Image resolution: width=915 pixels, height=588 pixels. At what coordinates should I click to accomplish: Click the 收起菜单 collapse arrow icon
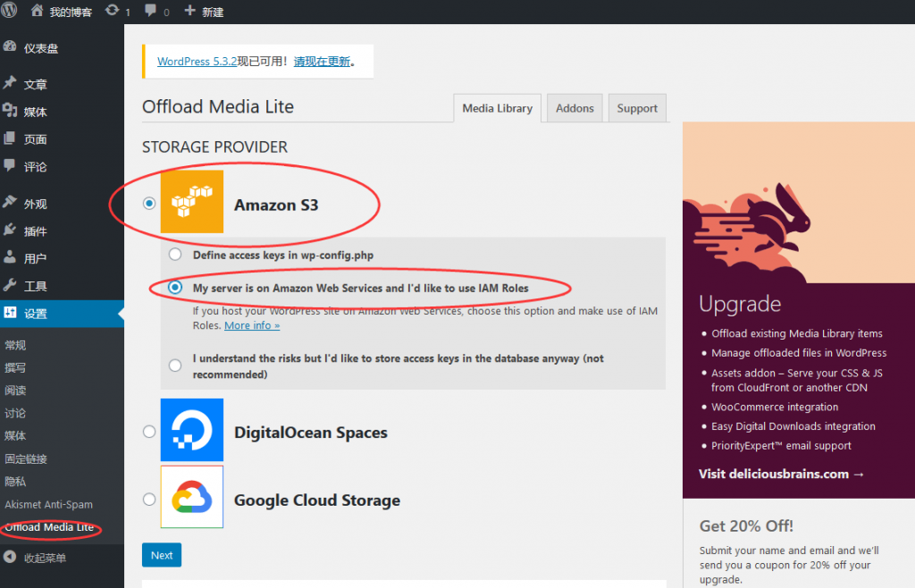[x=9, y=557]
